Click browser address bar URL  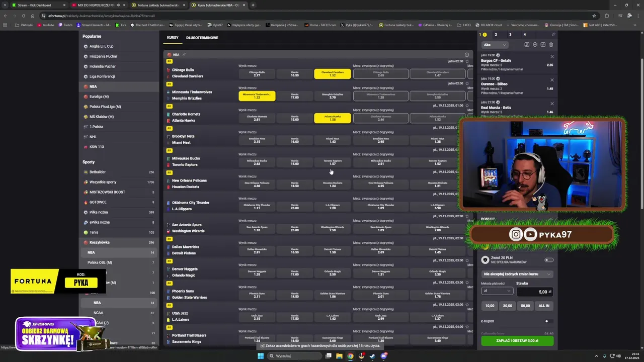pos(101,16)
